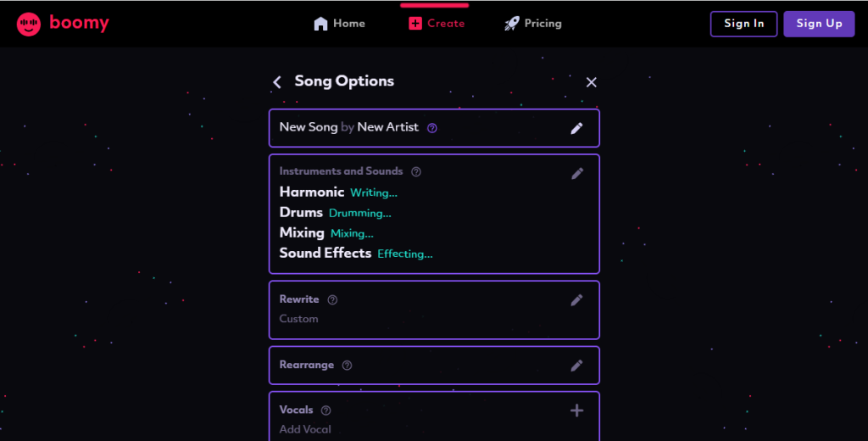Click the Vocals help icon
Image resolution: width=868 pixels, height=441 pixels.
pyautogui.click(x=325, y=410)
